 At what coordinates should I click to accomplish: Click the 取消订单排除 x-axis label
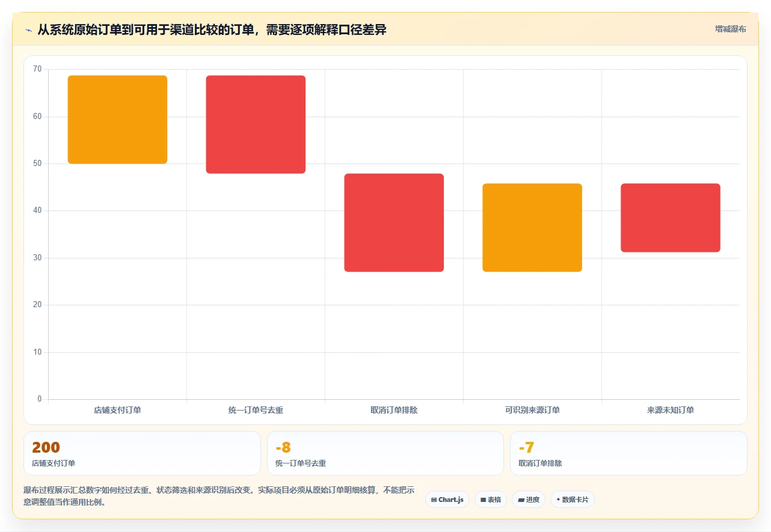[x=394, y=410]
